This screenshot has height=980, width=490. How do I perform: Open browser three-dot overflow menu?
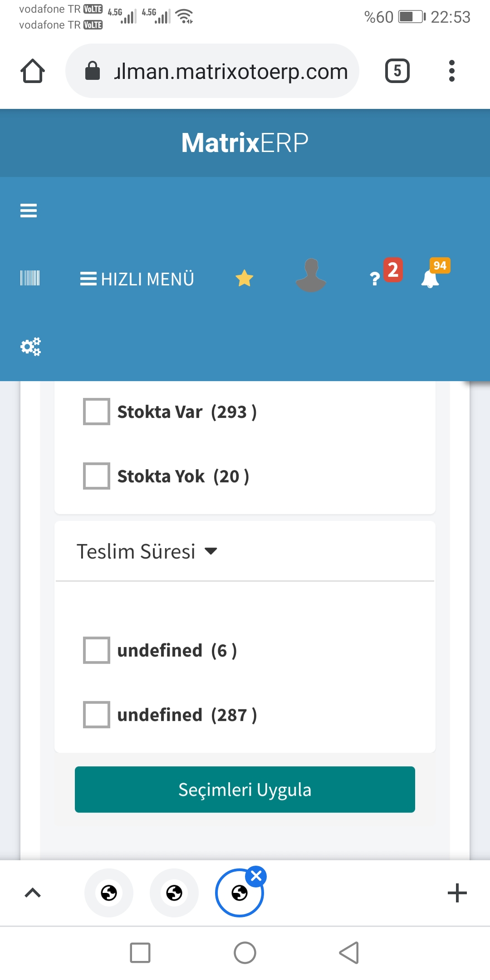[451, 71]
